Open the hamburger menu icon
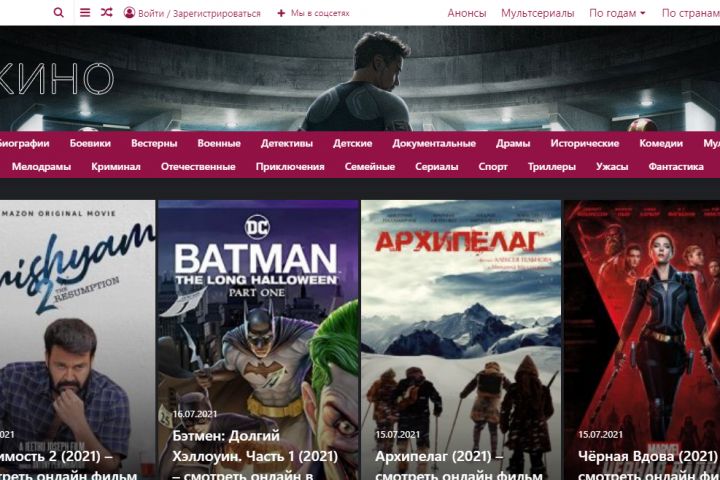 (85, 13)
